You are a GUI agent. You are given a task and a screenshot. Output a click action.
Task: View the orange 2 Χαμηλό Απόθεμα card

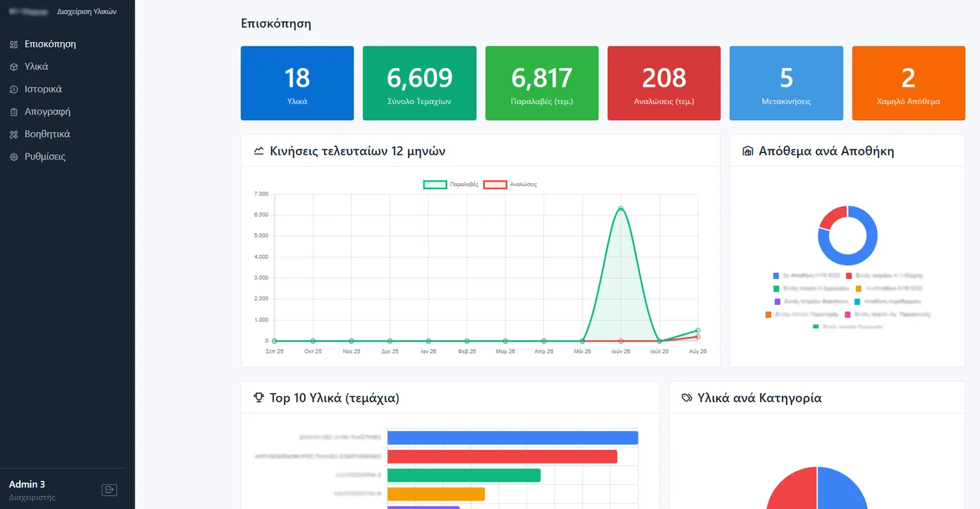pos(908,83)
